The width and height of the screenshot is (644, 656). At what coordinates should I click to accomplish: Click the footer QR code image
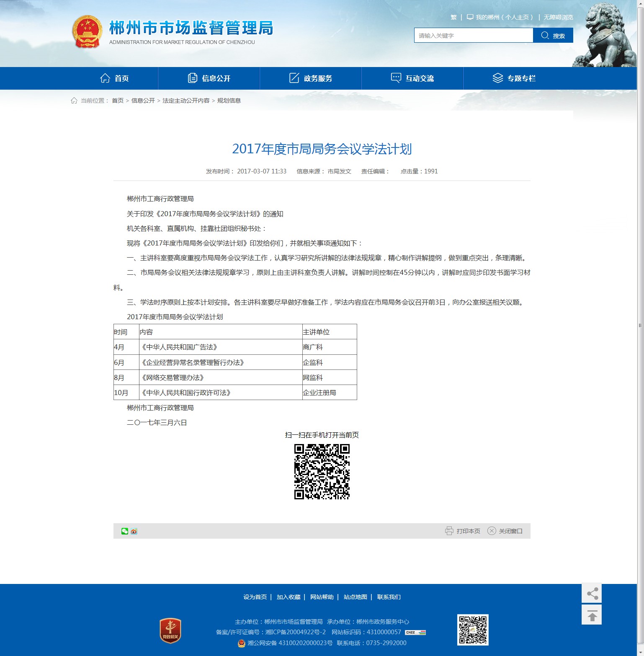473,630
